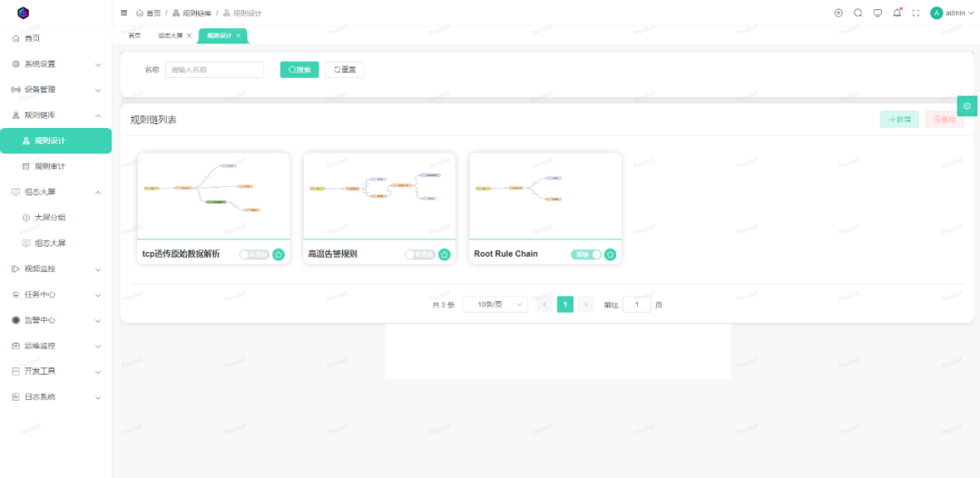
Task: Click the 日志系统 icon in the sidebar
Action: pyautogui.click(x=16, y=396)
